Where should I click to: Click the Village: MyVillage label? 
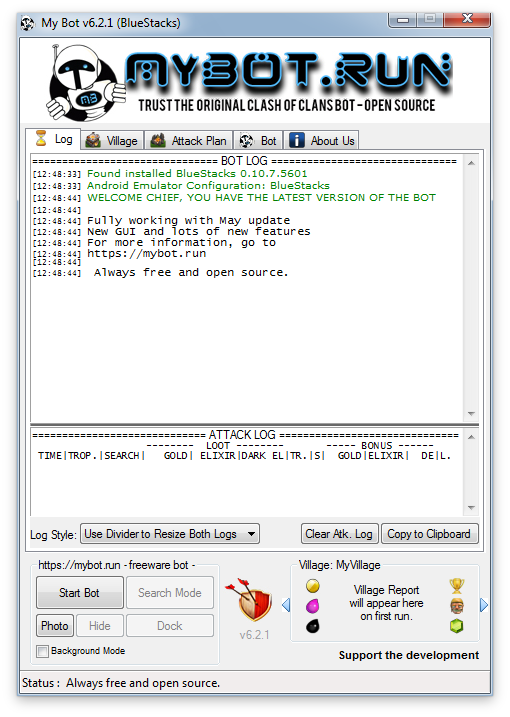pos(339,565)
